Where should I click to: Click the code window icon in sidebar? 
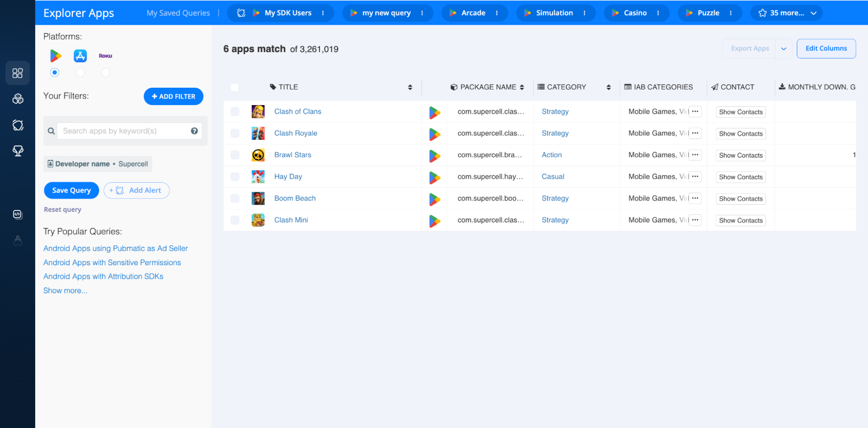(18, 214)
